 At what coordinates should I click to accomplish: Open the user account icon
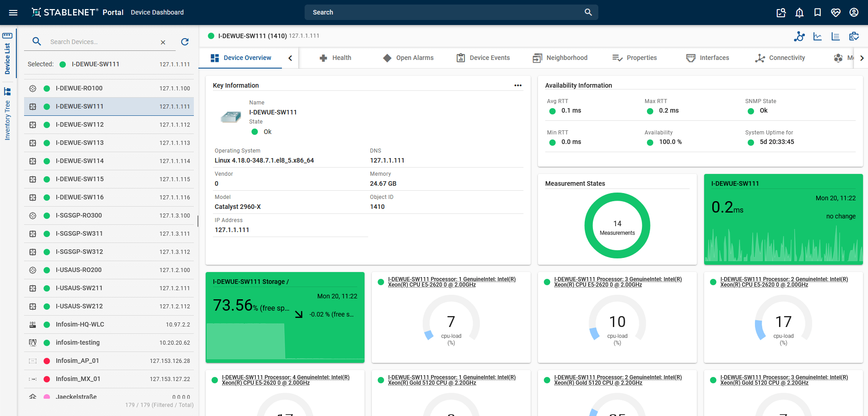854,12
